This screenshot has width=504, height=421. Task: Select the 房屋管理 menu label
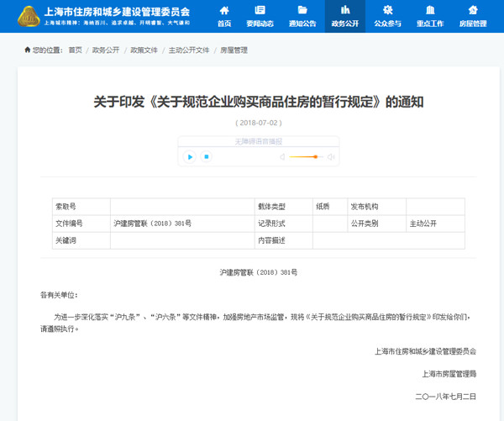[x=472, y=24]
